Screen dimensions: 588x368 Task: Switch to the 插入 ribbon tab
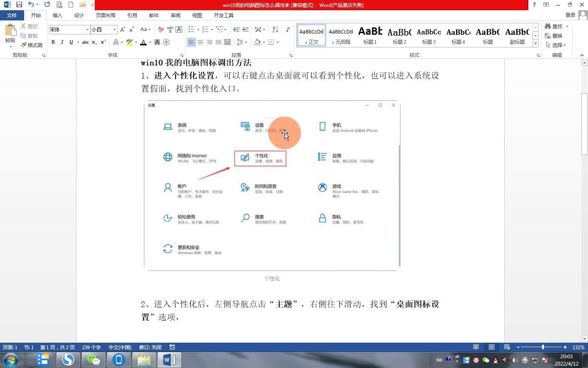57,15
